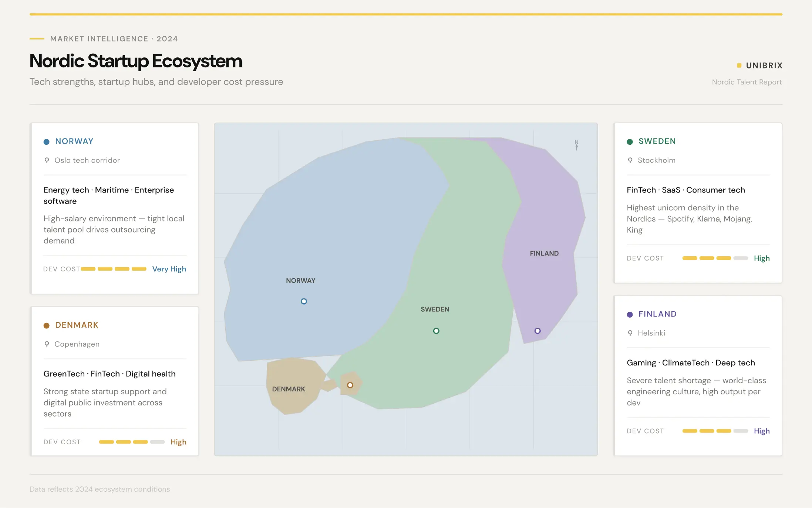Click the DEV COST label in Sweden card
The image size is (812, 508).
645,258
